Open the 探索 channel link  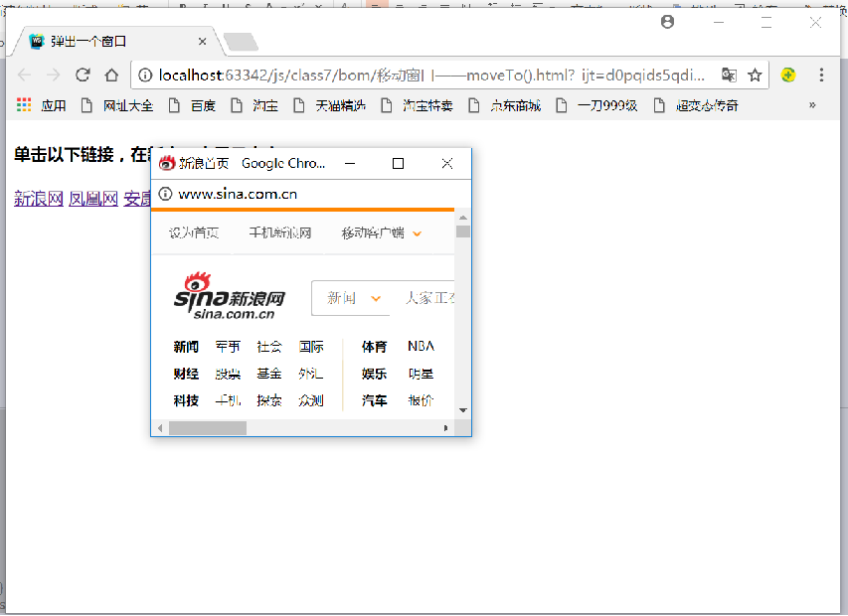[x=269, y=400]
